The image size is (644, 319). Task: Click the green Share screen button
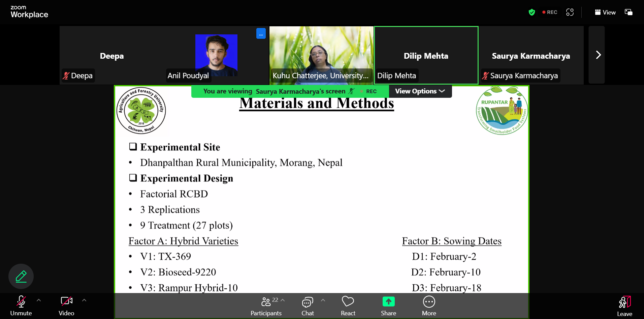(x=388, y=306)
